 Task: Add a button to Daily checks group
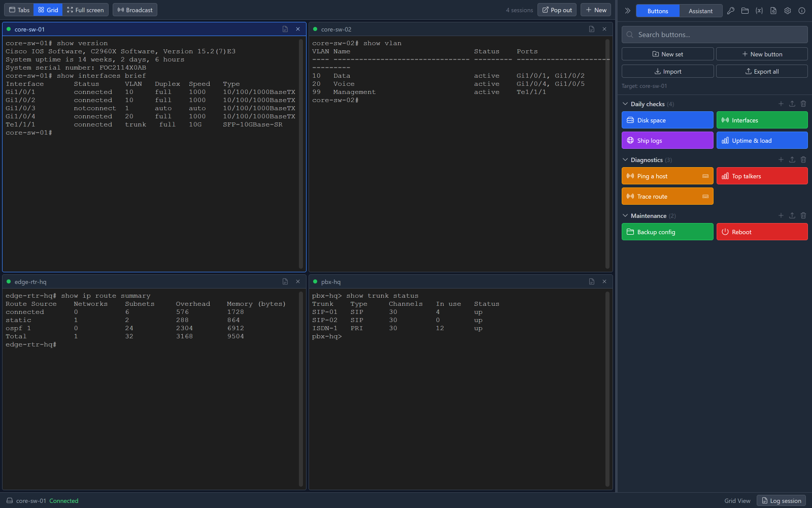pos(781,104)
